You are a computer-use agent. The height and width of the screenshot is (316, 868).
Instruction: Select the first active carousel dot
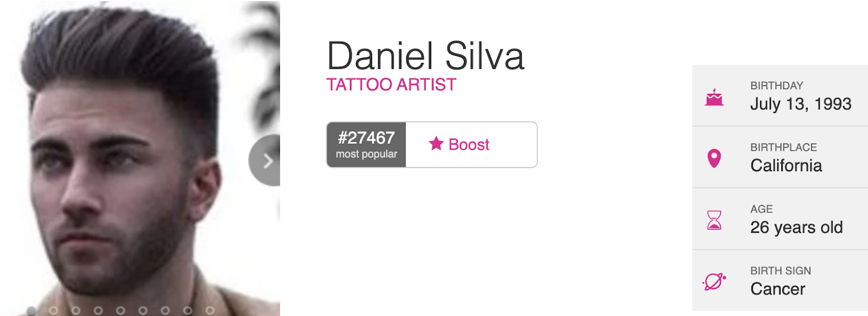(31, 311)
